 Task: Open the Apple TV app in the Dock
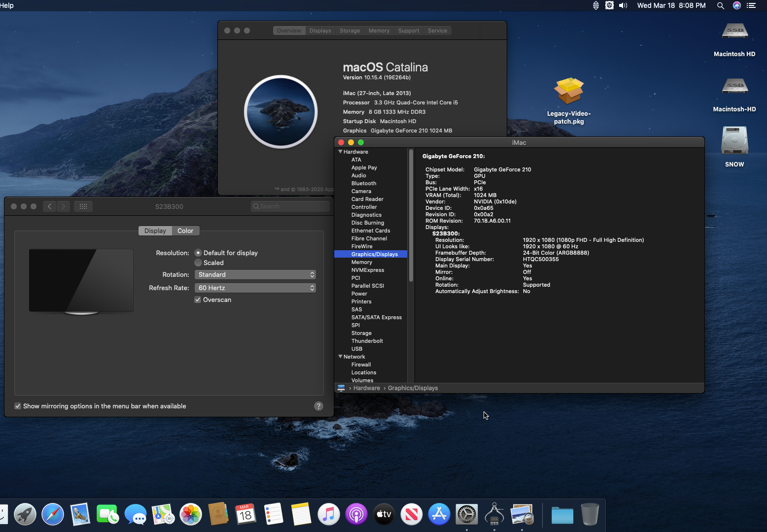tap(384, 515)
